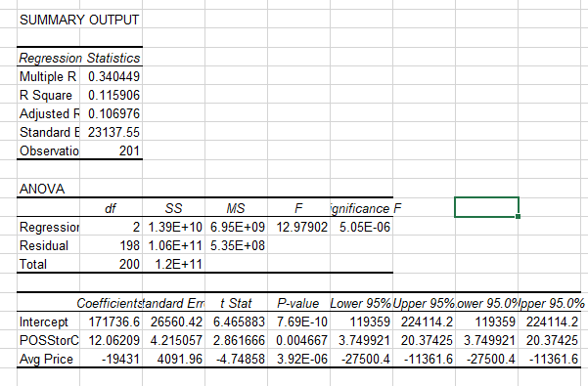The height and width of the screenshot is (386, 588).
Task: Click the Regression Statistics header
Action: (x=79, y=58)
